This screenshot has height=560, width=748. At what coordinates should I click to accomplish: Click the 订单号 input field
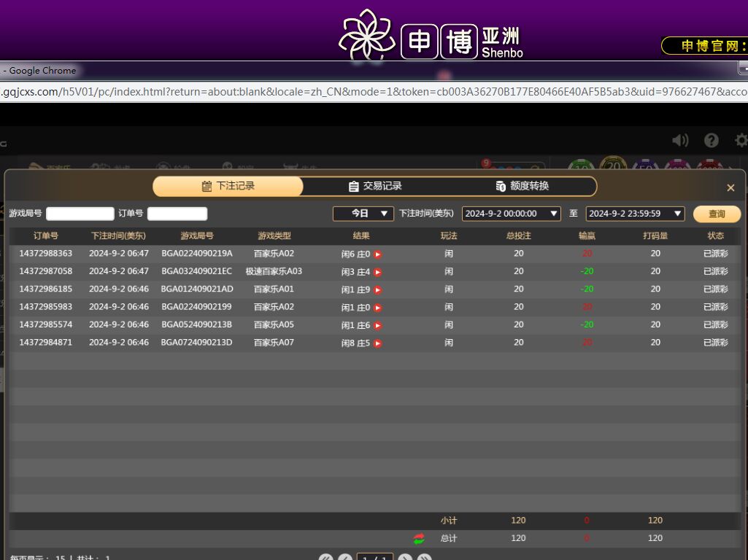coord(177,214)
